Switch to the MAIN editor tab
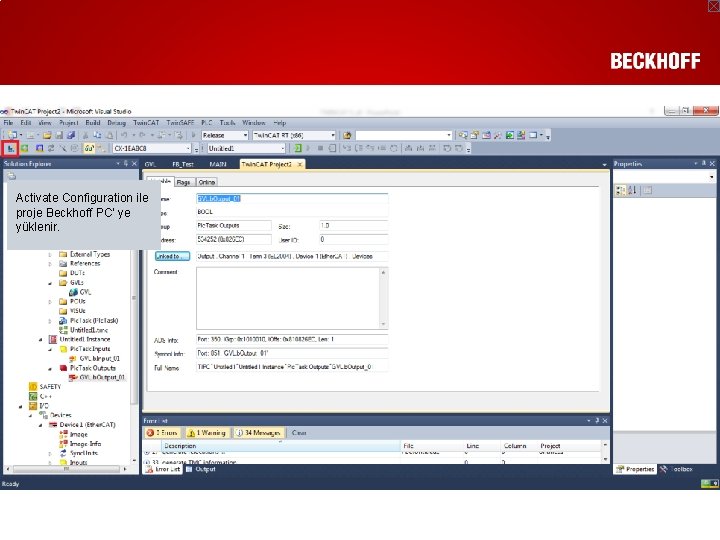Viewport: 720px width, 540px height. pyautogui.click(x=218, y=164)
